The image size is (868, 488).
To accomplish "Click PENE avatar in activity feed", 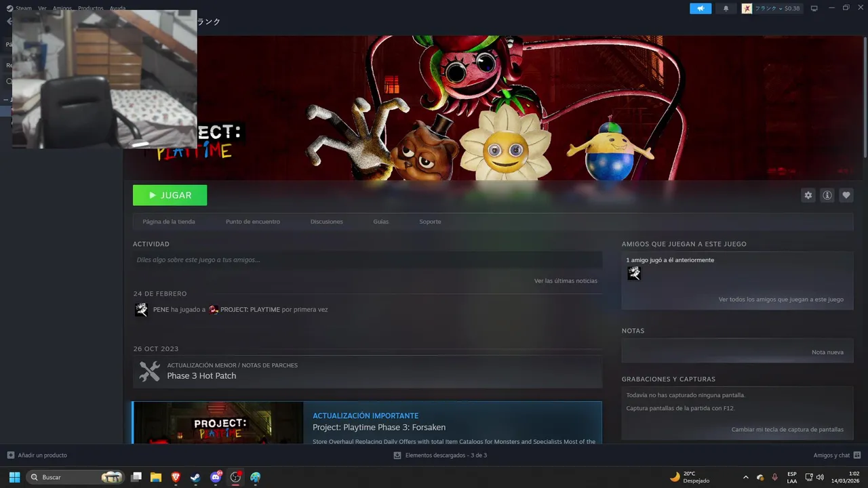I will 141,310.
